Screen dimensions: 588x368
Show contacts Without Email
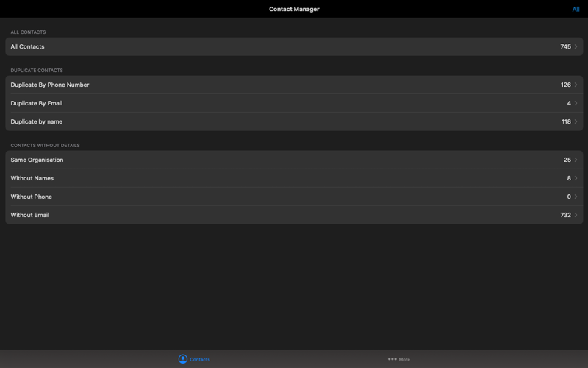(294, 215)
